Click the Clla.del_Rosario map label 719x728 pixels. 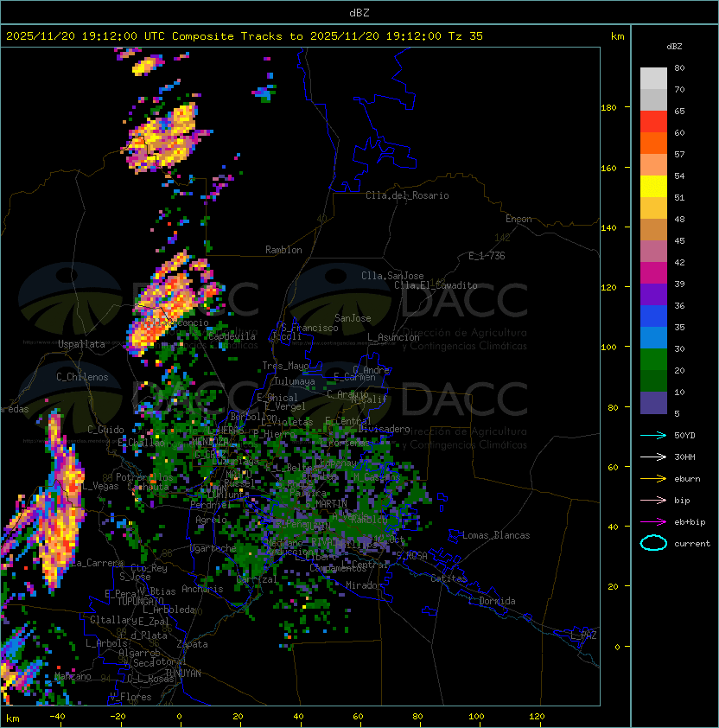407,195
